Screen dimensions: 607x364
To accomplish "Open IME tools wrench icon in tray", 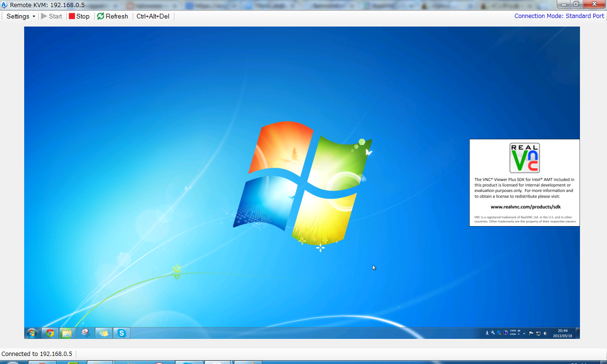I will [493, 333].
